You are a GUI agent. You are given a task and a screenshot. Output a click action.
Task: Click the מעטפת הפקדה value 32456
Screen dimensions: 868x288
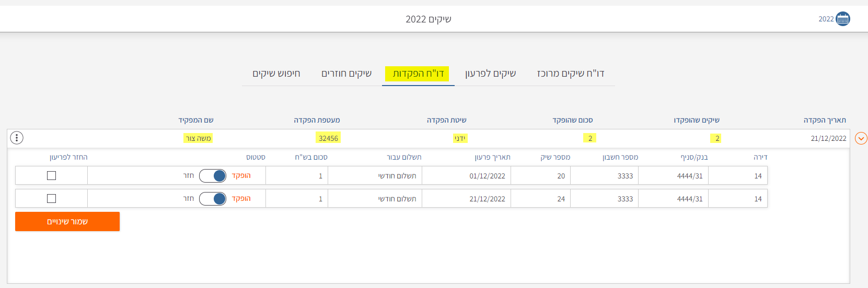point(328,138)
